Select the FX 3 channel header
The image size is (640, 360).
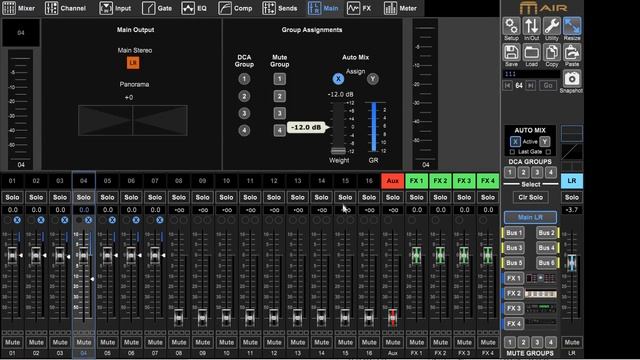click(464, 181)
